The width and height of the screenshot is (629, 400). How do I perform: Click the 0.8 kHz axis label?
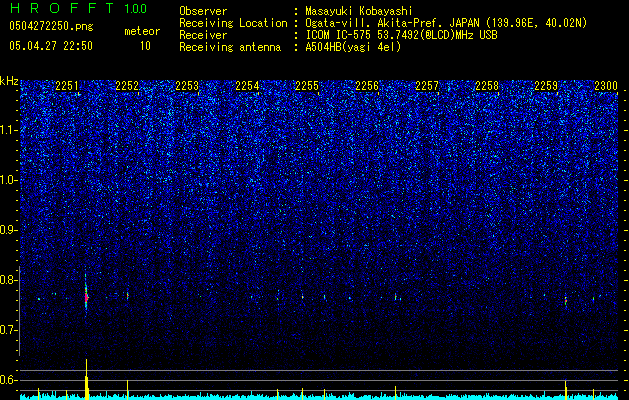click(9, 280)
